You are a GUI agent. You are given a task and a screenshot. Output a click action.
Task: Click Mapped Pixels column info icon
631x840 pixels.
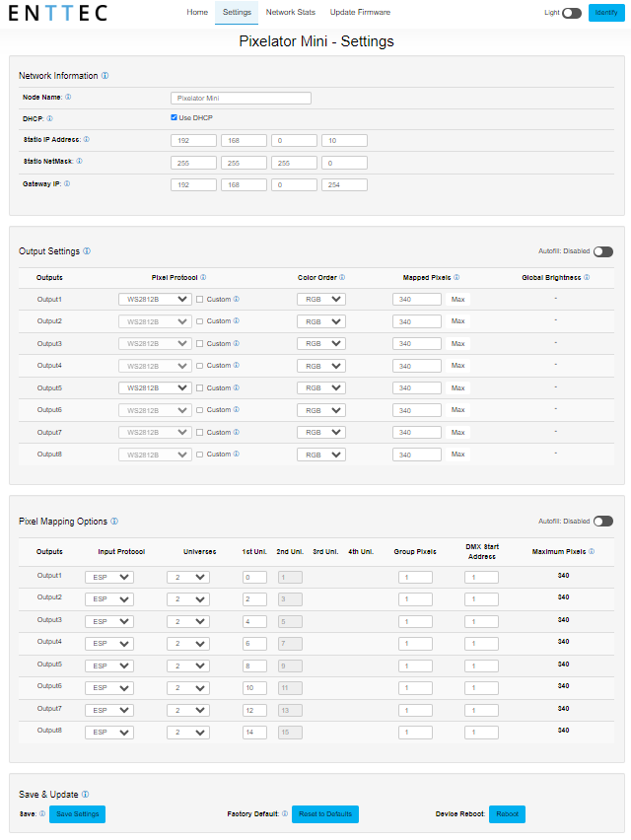[x=456, y=277]
